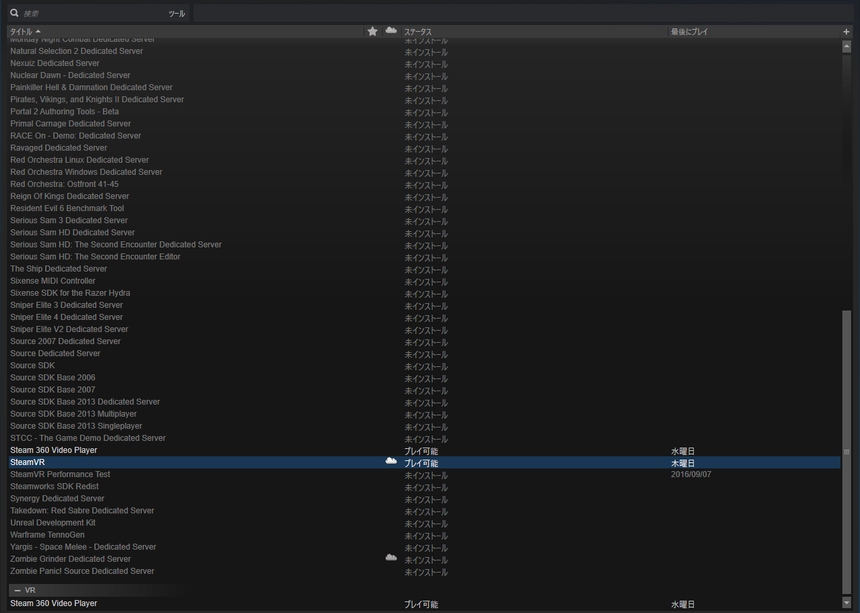Select Steamworks SDK Redist
The width and height of the screenshot is (860, 613).
click(54, 485)
